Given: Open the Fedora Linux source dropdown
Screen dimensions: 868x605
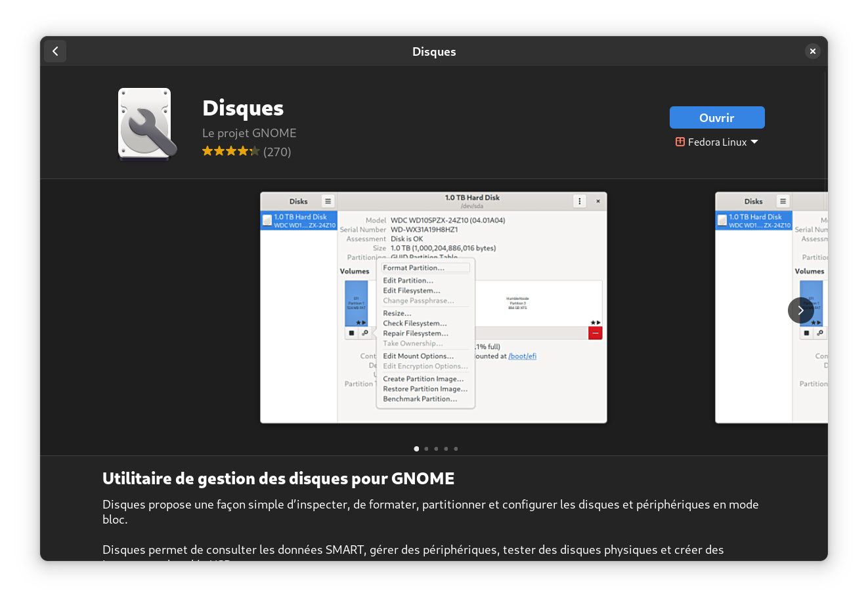Looking at the screenshot, I should click(x=717, y=142).
